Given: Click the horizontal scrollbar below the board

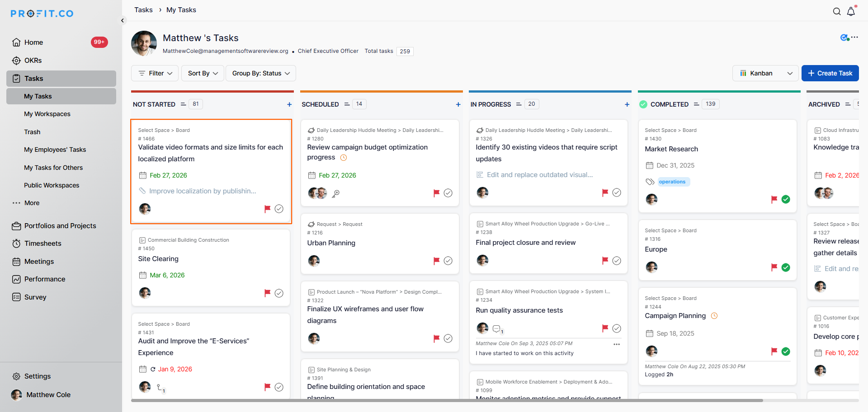Looking at the screenshot, I should (447, 400).
